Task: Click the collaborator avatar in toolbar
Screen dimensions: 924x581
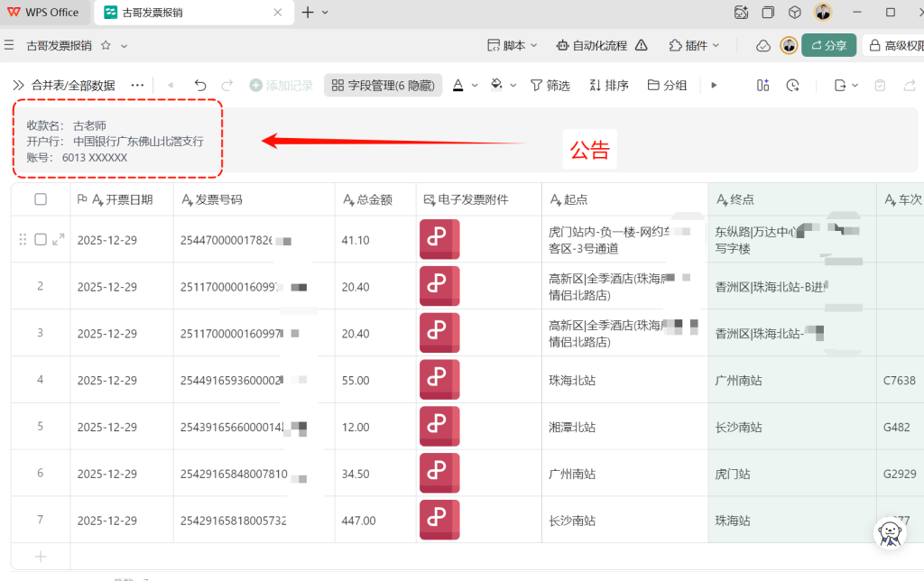Action: 789,45
